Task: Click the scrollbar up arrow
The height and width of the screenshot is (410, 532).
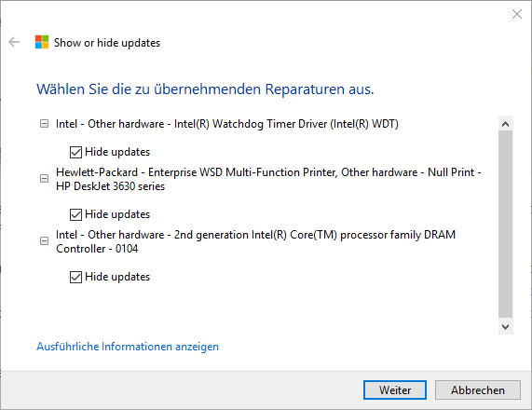Action: (505, 124)
